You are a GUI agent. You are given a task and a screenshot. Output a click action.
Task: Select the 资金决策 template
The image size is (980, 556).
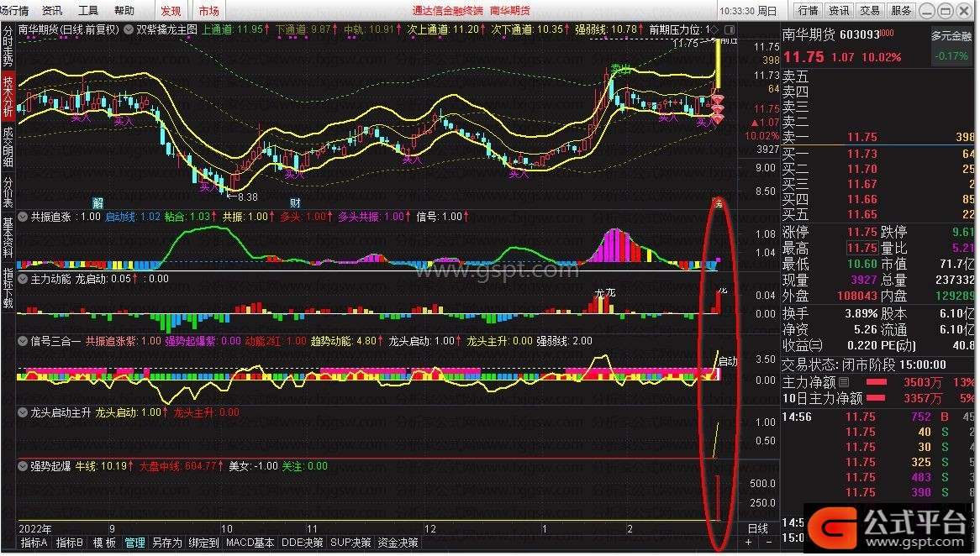coord(398,543)
